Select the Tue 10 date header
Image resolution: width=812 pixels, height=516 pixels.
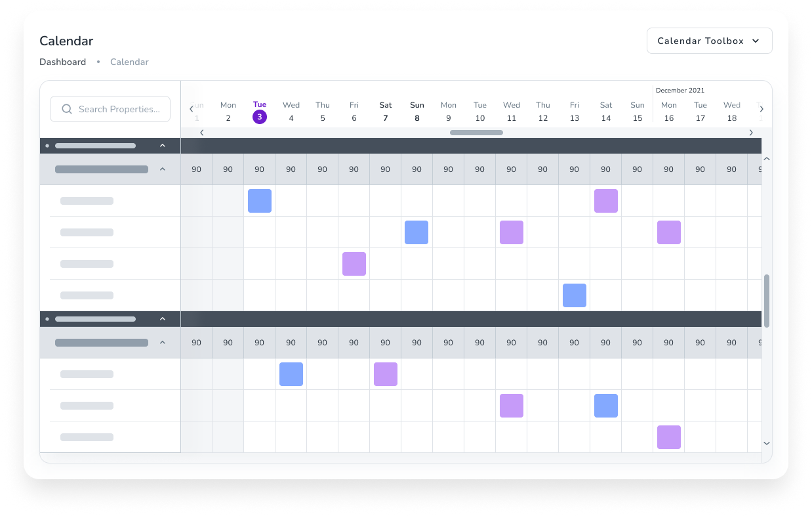pos(480,112)
